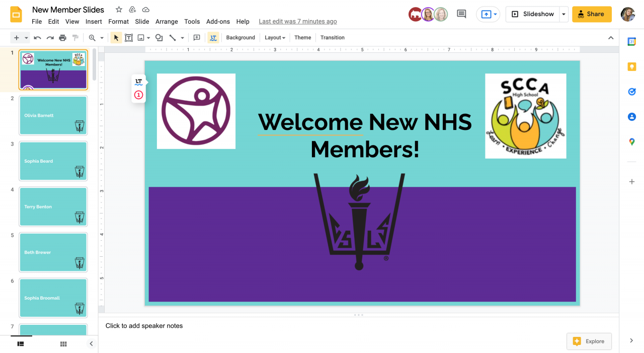Expand the line type dropdown arrow
644x353 pixels.
(x=182, y=38)
